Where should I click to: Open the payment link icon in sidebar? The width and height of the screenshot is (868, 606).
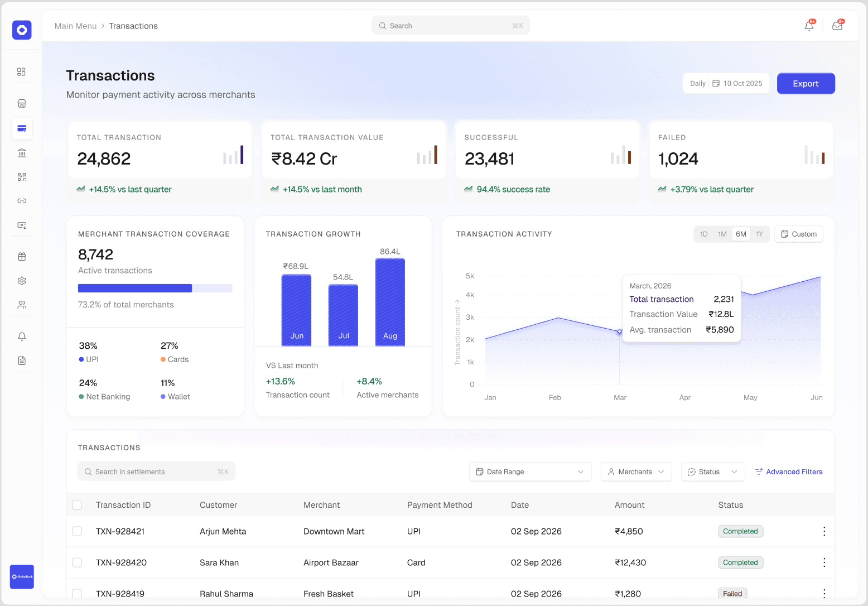[22, 201]
